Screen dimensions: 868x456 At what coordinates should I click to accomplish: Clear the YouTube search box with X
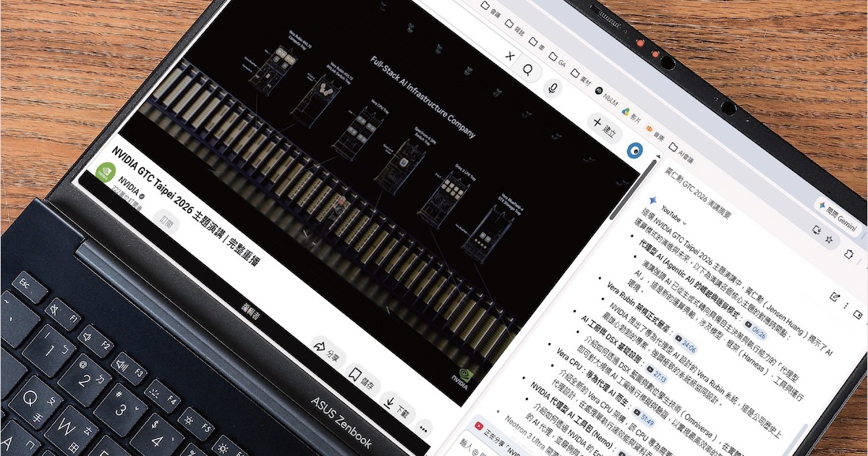tap(511, 56)
